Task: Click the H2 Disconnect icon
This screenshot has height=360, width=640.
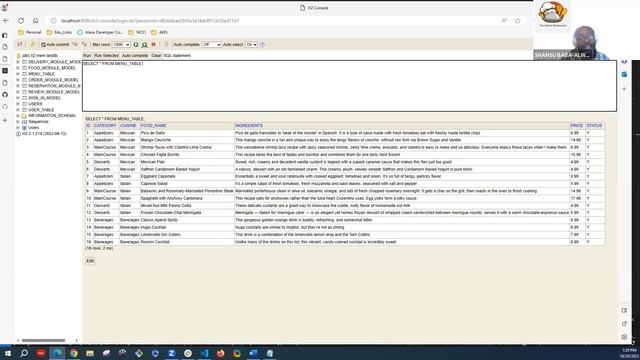Action: click(x=20, y=44)
